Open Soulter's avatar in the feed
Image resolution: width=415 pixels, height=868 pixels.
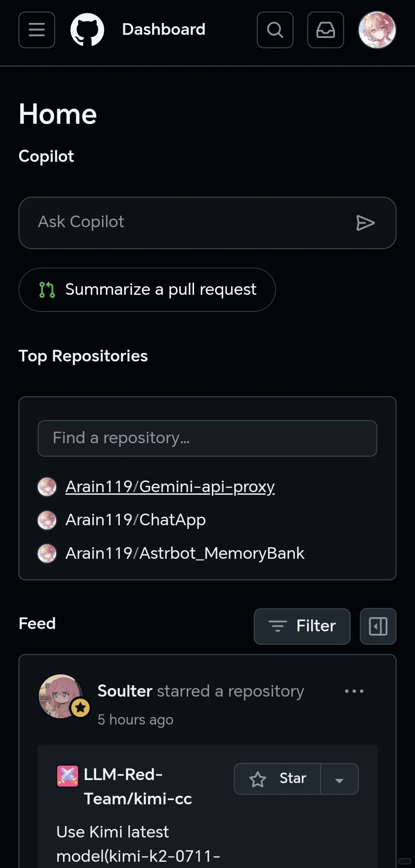pos(61,696)
